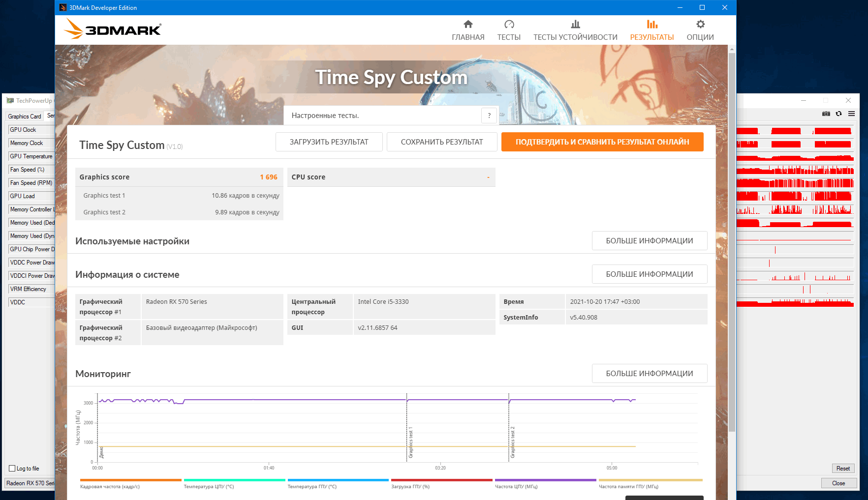Screen dimensions: 868x500
Task: Click СОХРАНИТЬ РЕЗУЛЬТАТ button
Action: pos(442,142)
